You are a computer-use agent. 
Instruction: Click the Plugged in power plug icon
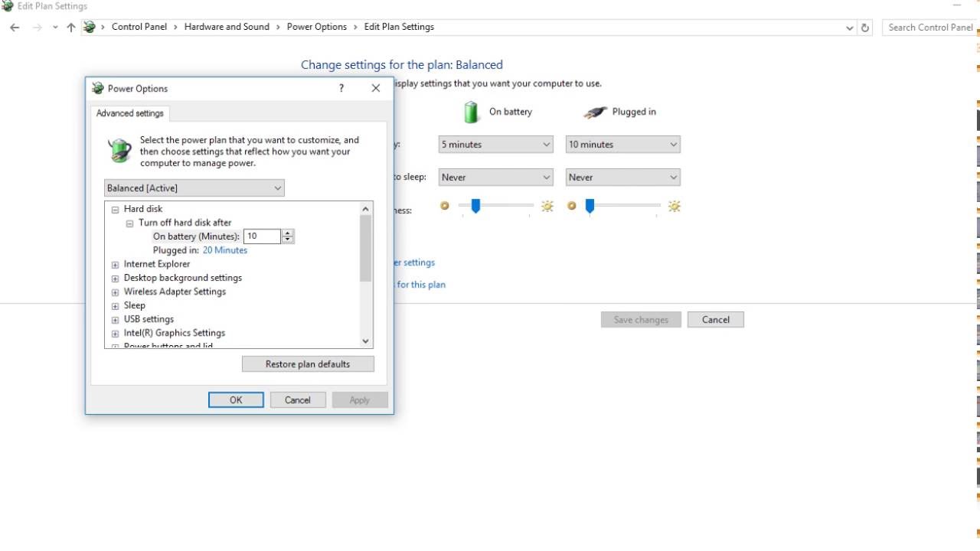click(x=595, y=112)
